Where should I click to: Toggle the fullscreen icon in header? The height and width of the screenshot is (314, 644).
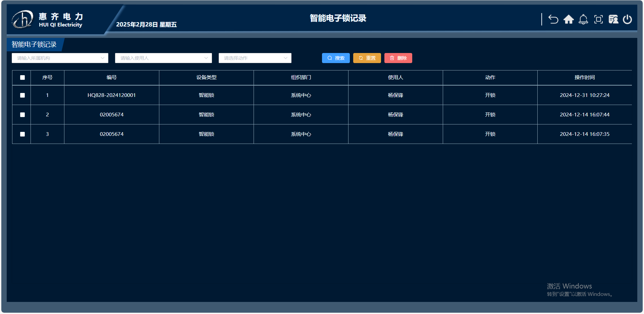tap(598, 19)
